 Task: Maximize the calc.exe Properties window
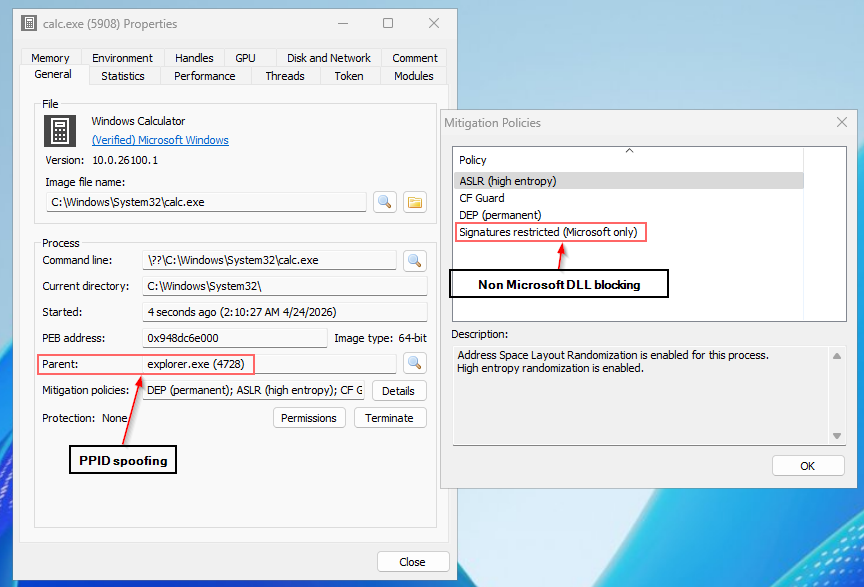(388, 23)
